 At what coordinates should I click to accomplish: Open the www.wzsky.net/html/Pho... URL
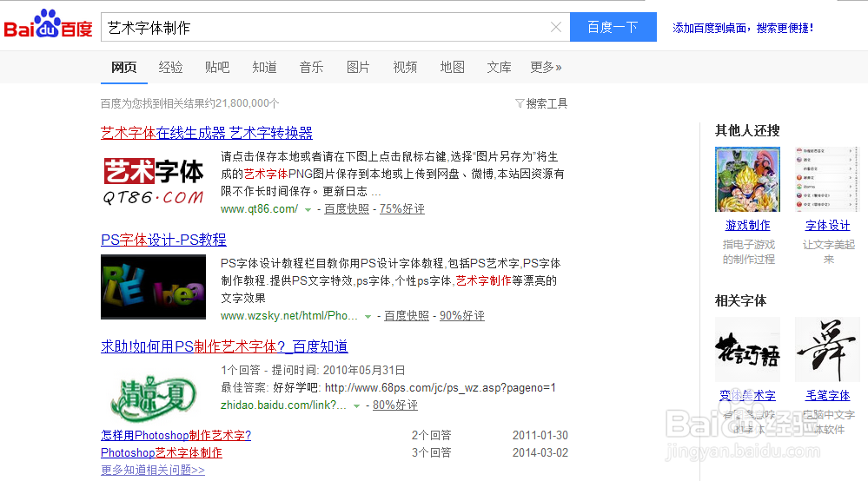[x=289, y=316]
